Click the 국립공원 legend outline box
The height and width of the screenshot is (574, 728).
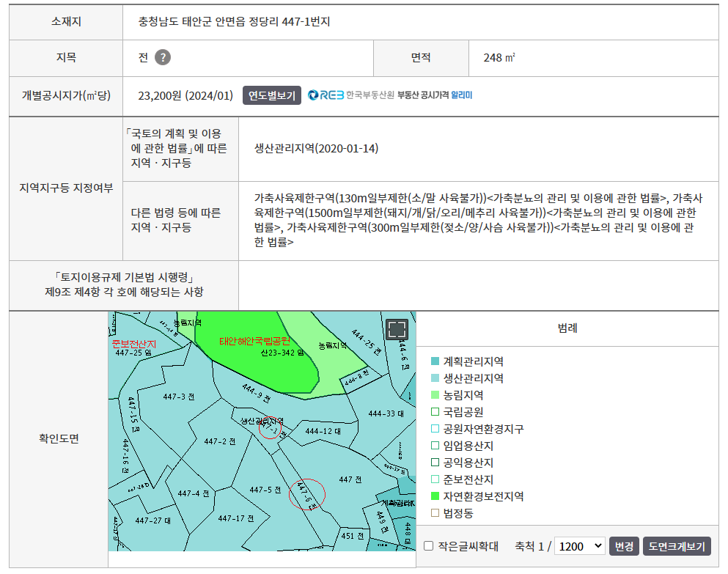pyautogui.click(x=435, y=412)
